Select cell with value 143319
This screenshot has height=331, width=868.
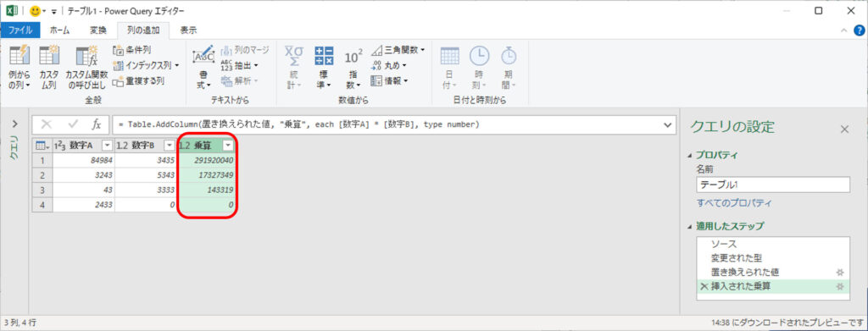(207, 190)
